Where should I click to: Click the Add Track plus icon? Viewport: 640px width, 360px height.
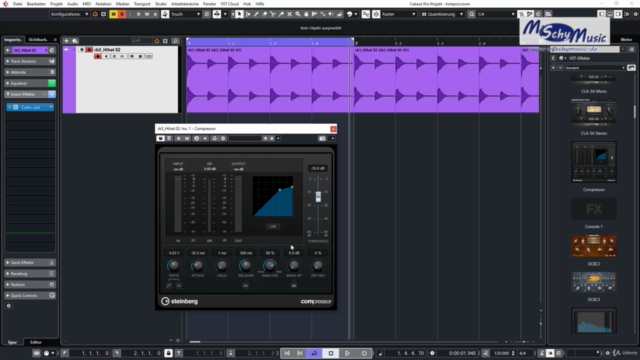click(x=67, y=41)
